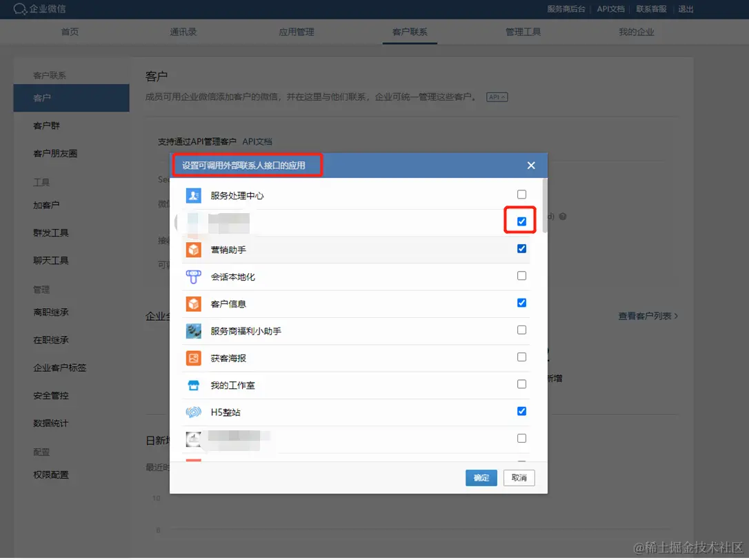
Task: Open 查看客户列表 chevron link
Action: [648, 316]
